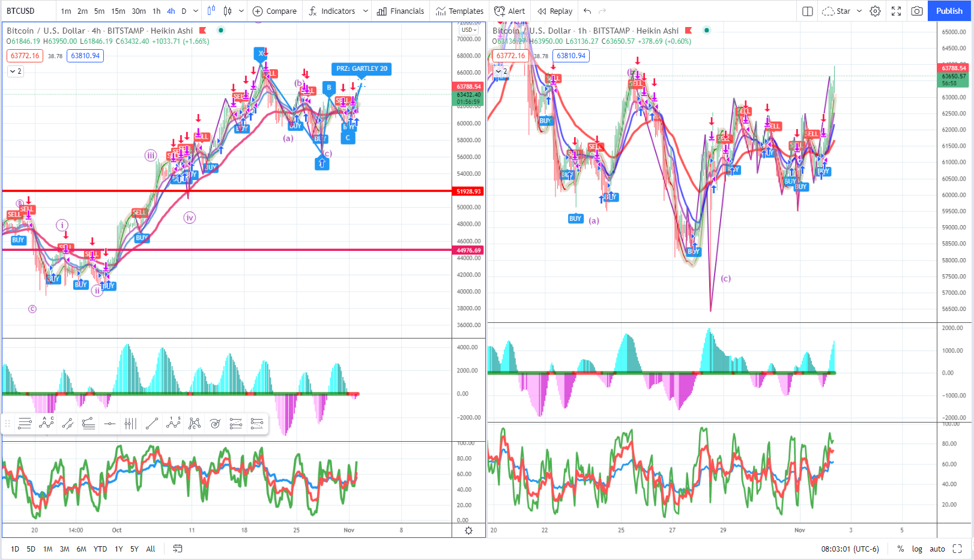Viewport: 974px width, 560px height.
Task: Take a chart snapshot with camera icon
Action: click(x=917, y=11)
